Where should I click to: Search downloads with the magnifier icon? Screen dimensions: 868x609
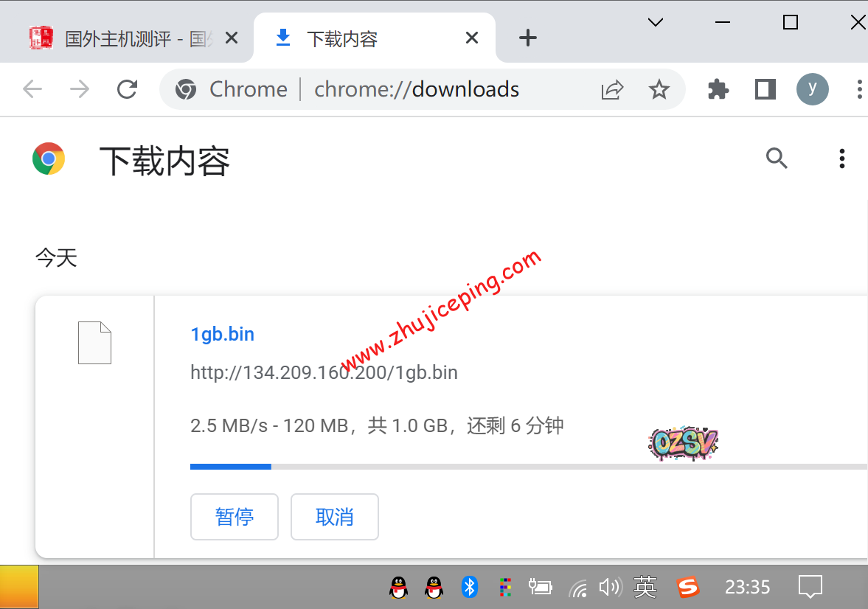click(x=777, y=159)
